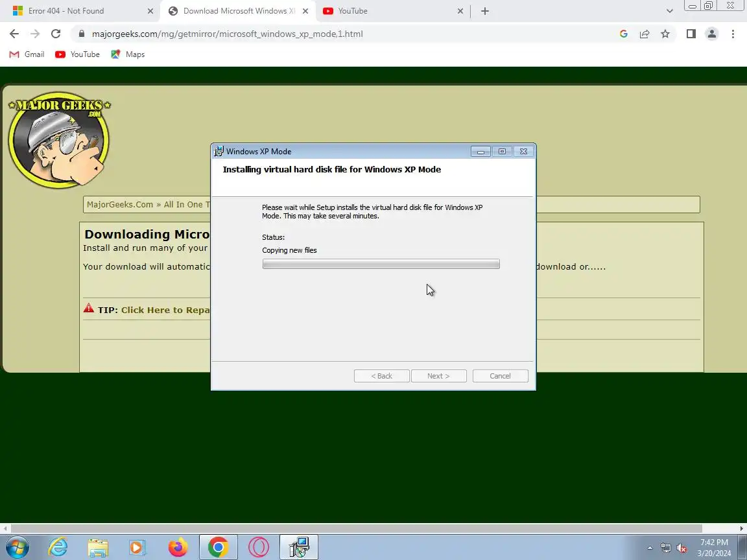
Task: Launch Internet Explorer from taskbar
Action: pos(58,547)
